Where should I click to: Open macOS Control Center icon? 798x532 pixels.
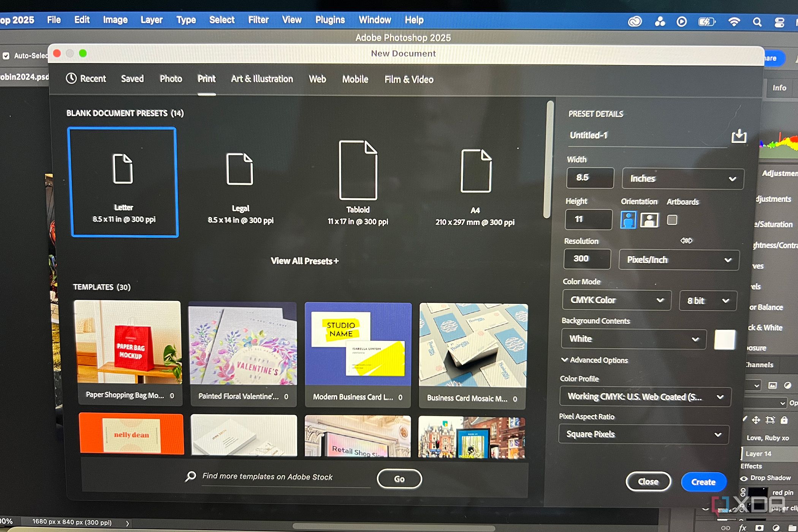(x=779, y=22)
